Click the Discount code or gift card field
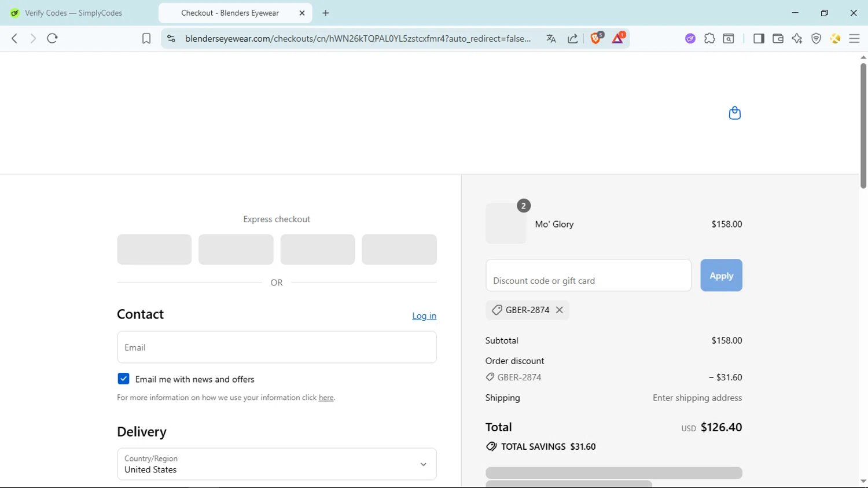This screenshot has height=488, width=868. [589, 276]
